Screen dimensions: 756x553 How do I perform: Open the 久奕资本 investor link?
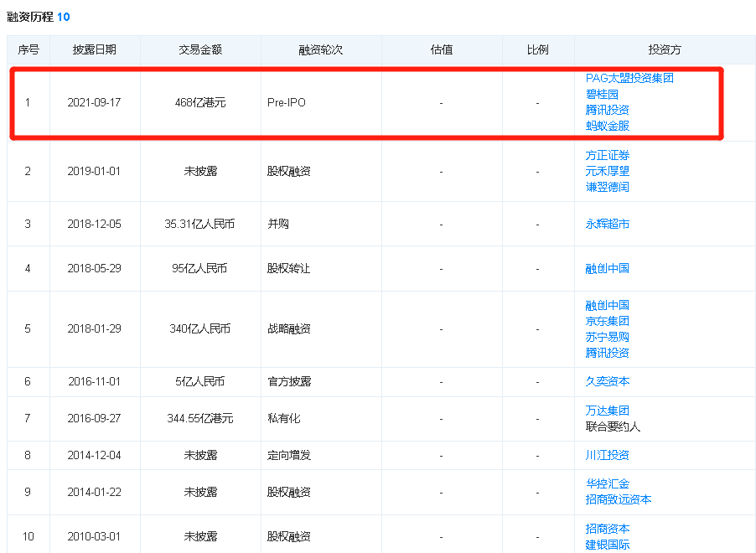(x=607, y=382)
